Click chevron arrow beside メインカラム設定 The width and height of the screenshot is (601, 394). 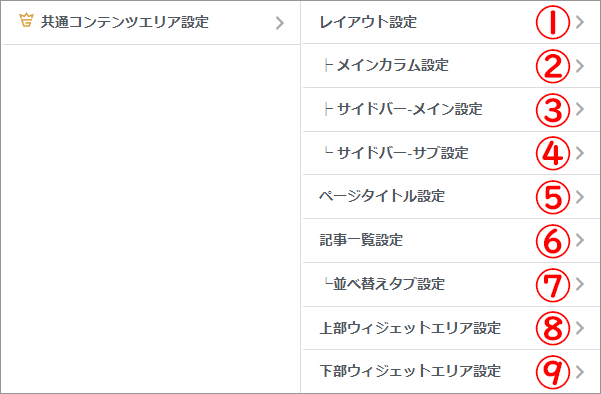pos(580,66)
